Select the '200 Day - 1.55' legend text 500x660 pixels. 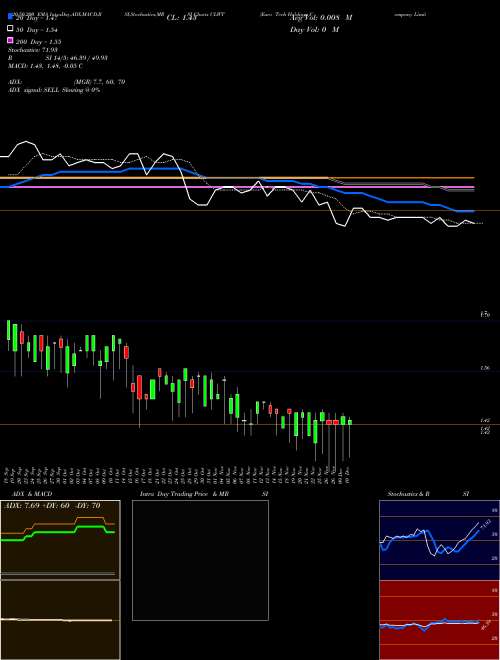[39, 41]
